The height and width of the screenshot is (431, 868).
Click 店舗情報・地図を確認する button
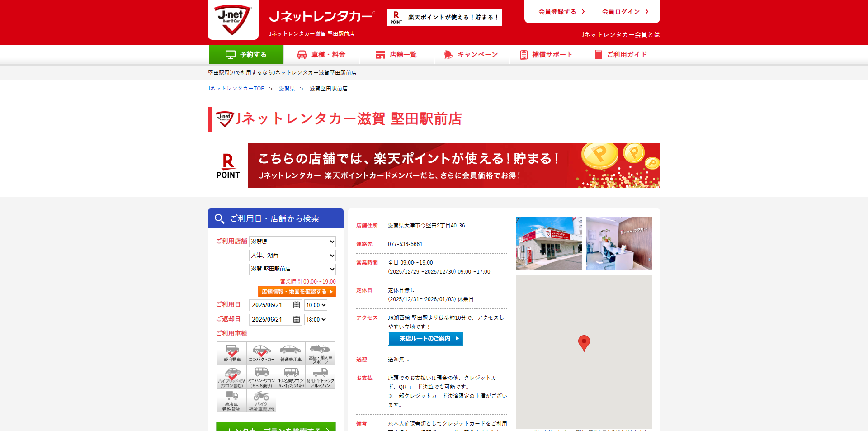[x=297, y=292]
